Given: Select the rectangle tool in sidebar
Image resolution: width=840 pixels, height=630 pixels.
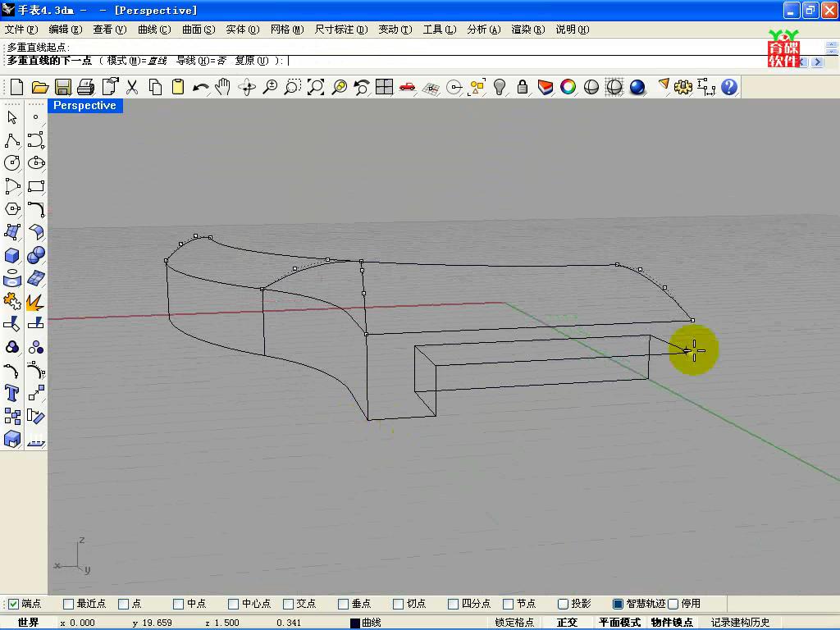Looking at the screenshot, I should [36, 186].
